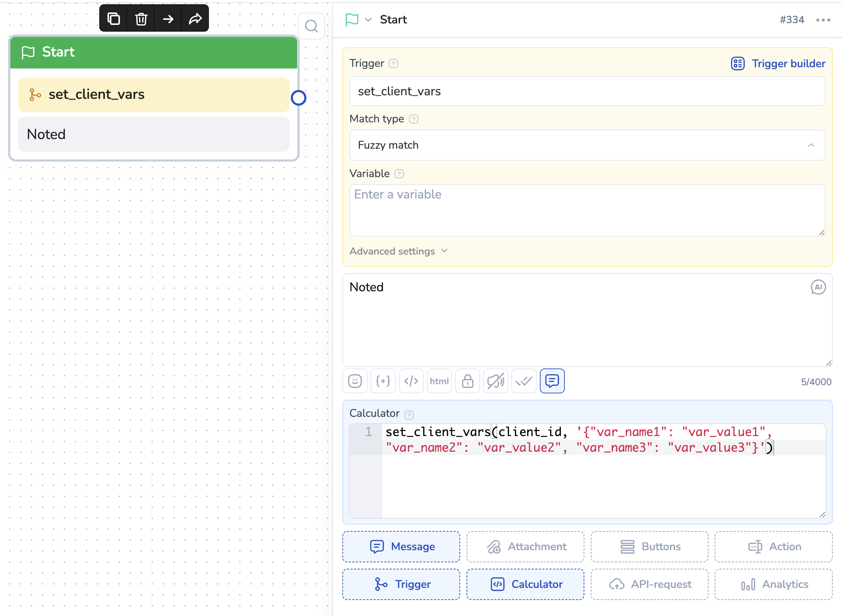Toggle the double checkmark option
This screenshot has width=842, height=616.
524,381
